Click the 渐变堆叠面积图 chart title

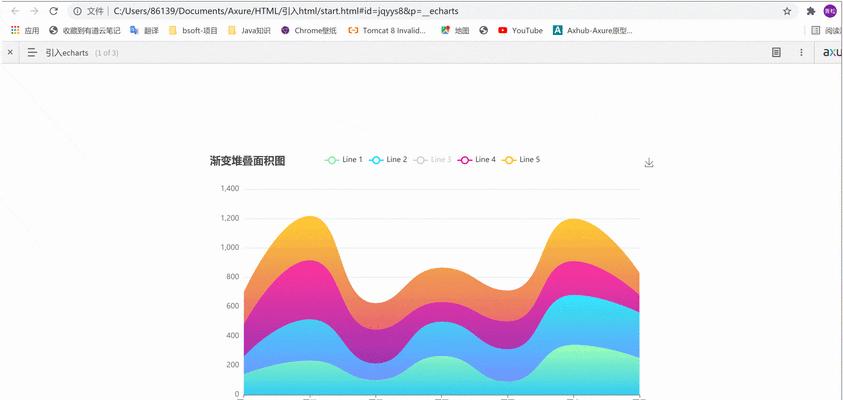[247, 161]
